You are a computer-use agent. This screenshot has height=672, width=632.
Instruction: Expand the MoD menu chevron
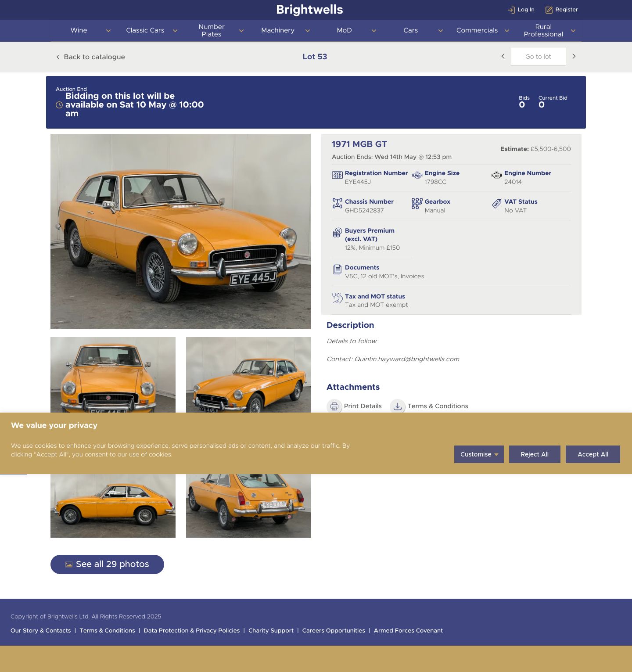[373, 31]
